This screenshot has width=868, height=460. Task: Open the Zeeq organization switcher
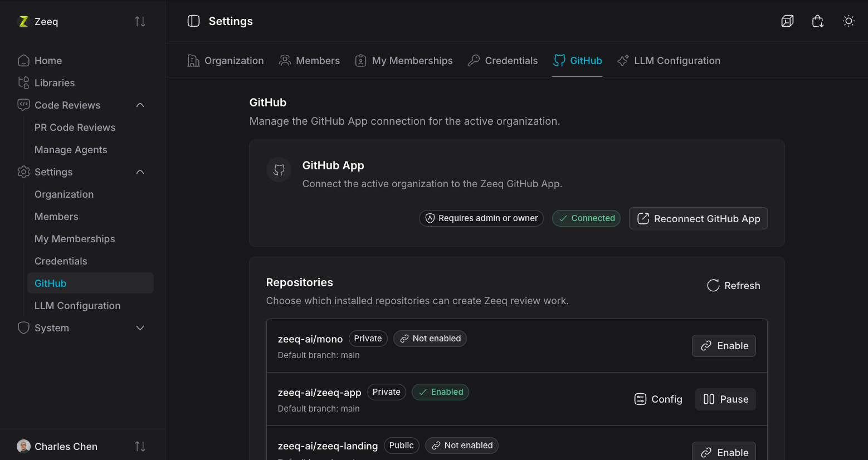(x=82, y=21)
